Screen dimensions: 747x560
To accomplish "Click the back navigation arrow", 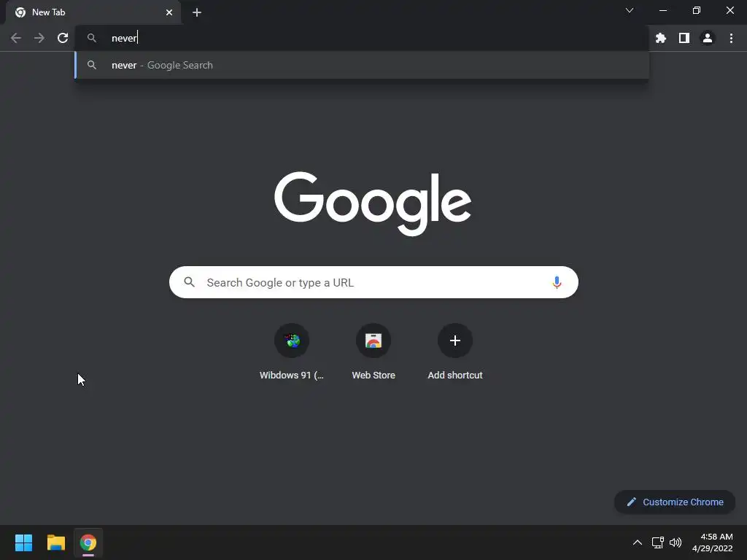I will 16,38.
